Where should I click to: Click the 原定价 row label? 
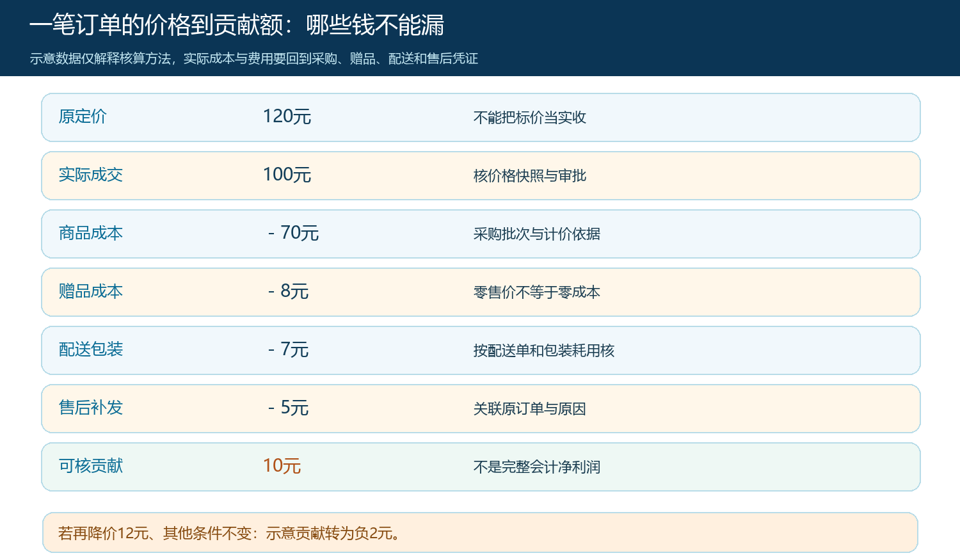coord(83,116)
